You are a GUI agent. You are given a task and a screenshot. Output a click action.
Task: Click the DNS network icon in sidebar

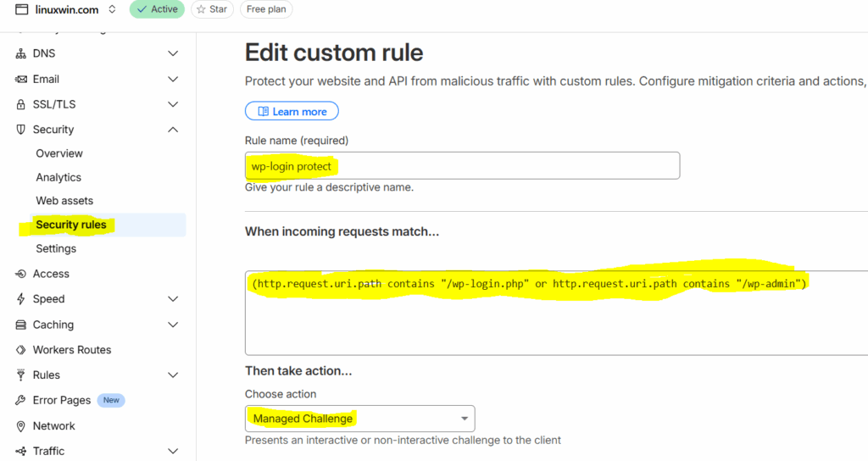(20, 53)
